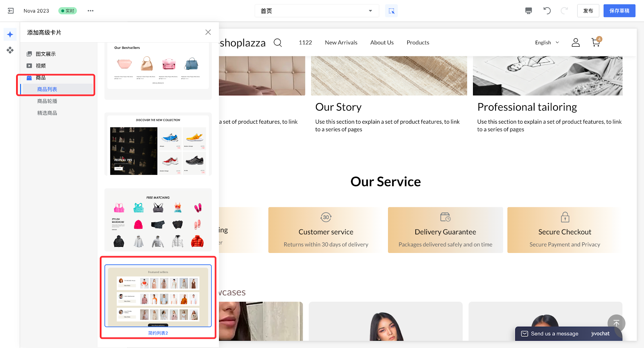Open the shopping cart icon
Viewport: 644px width, 348px height.
click(x=596, y=42)
